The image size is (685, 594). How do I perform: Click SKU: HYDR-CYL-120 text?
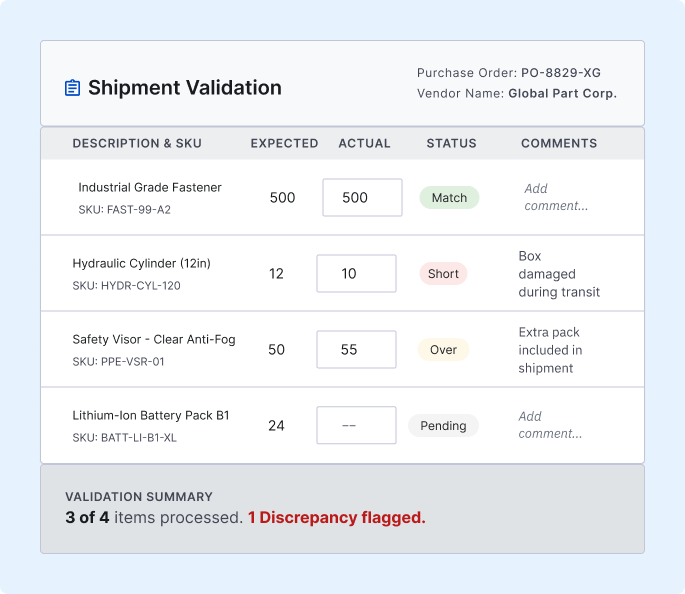click(126, 286)
